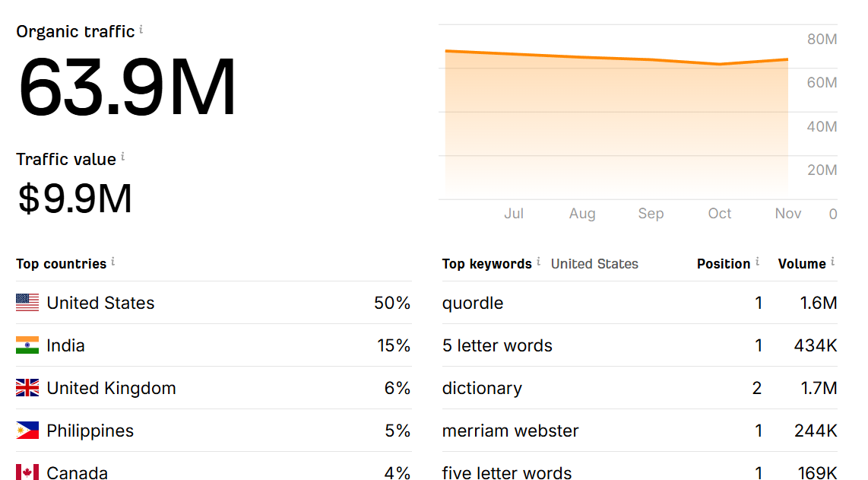The width and height of the screenshot is (868, 480).
Task: Click the 63.9M organic traffic value
Action: click(x=127, y=87)
